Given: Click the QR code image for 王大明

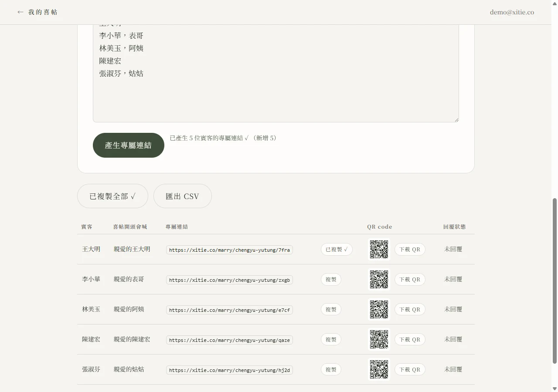Looking at the screenshot, I should (x=379, y=249).
